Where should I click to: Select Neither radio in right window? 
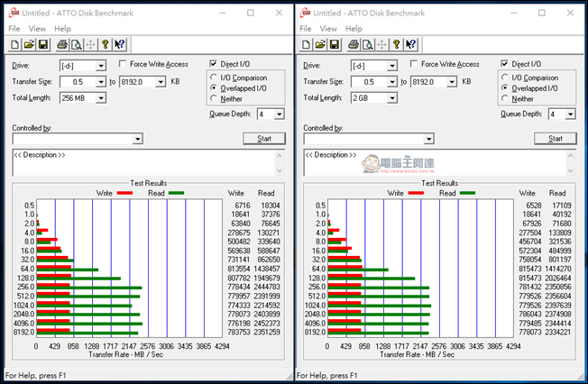(505, 98)
